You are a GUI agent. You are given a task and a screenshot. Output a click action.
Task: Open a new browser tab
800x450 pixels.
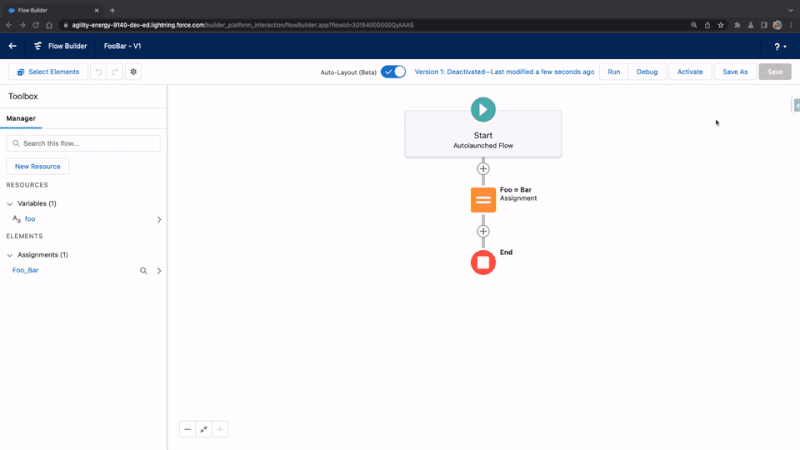coord(112,10)
